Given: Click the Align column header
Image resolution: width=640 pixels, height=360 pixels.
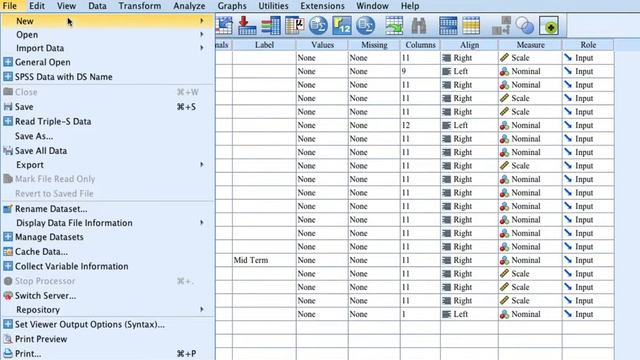Looking at the screenshot, I should click(x=469, y=45).
